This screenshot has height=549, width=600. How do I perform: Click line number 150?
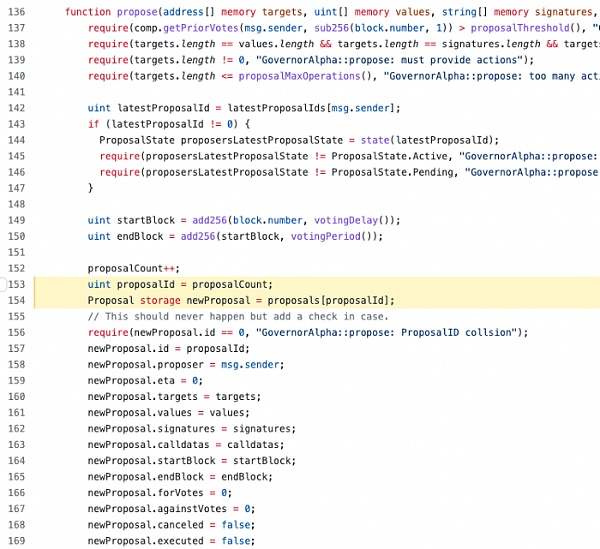click(x=16, y=236)
